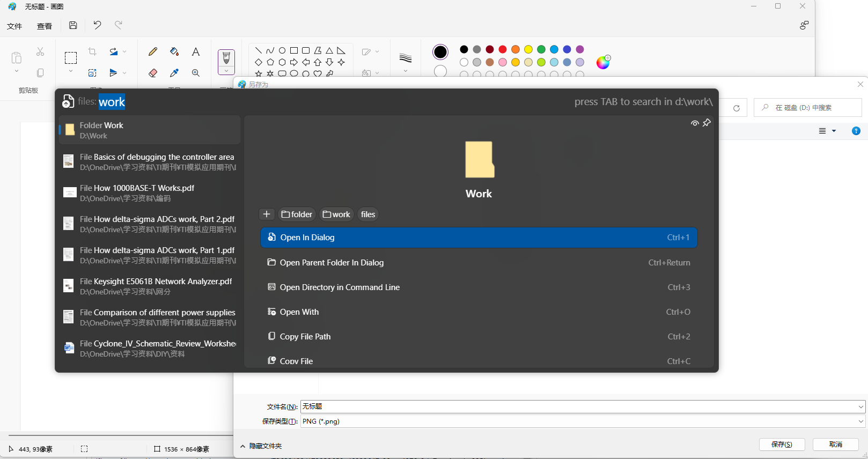Choose Open Directory in Command Line
The height and width of the screenshot is (459, 868).
tap(479, 287)
